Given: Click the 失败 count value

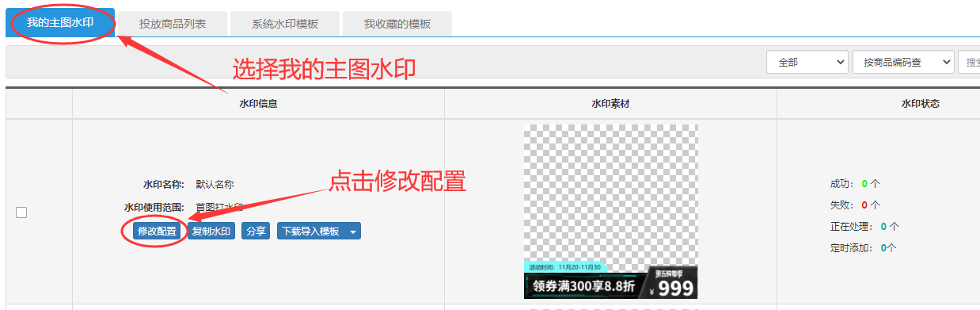Looking at the screenshot, I should pos(865,205).
